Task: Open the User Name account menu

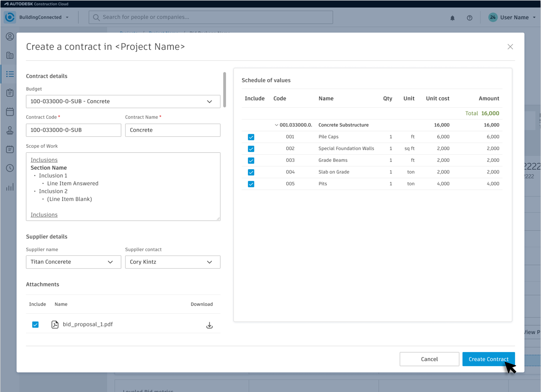Action: pos(514,17)
